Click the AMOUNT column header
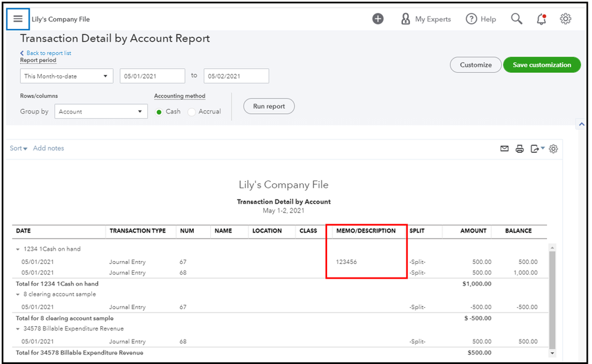 (473, 230)
